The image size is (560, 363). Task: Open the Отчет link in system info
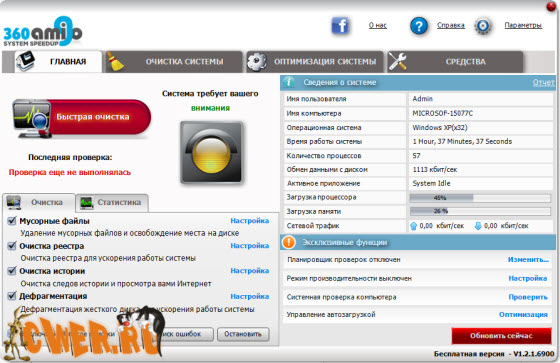(543, 83)
